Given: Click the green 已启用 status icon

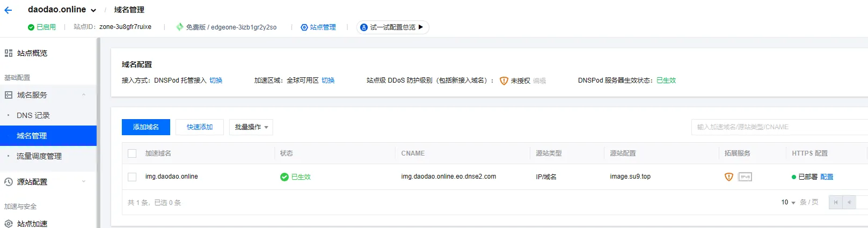Looking at the screenshot, I should tap(31, 27).
